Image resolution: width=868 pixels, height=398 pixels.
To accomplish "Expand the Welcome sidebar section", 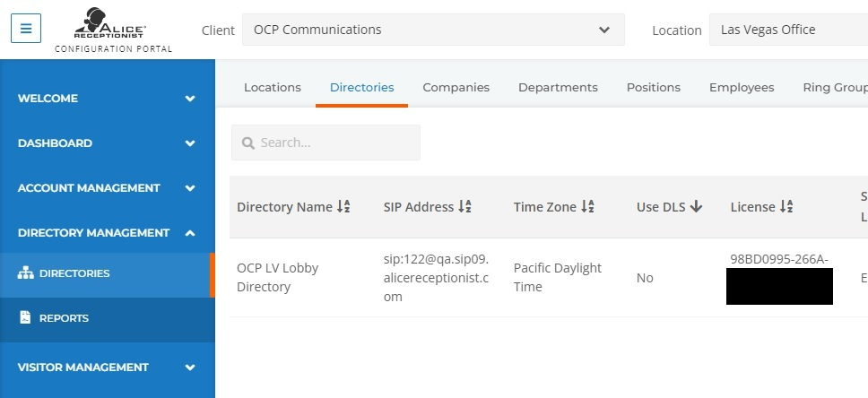I will click(107, 98).
